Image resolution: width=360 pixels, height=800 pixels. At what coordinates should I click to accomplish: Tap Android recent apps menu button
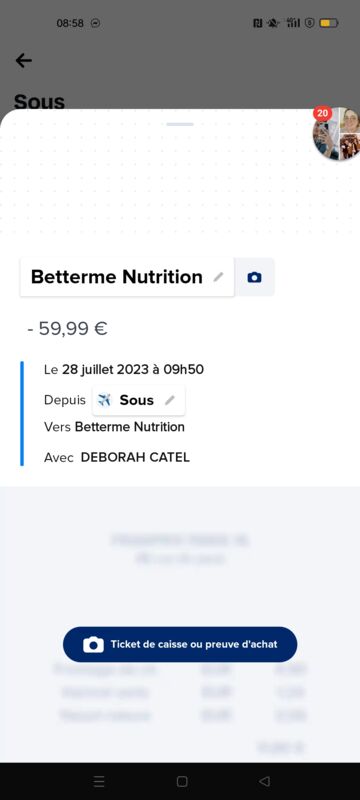pyautogui.click(x=99, y=781)
